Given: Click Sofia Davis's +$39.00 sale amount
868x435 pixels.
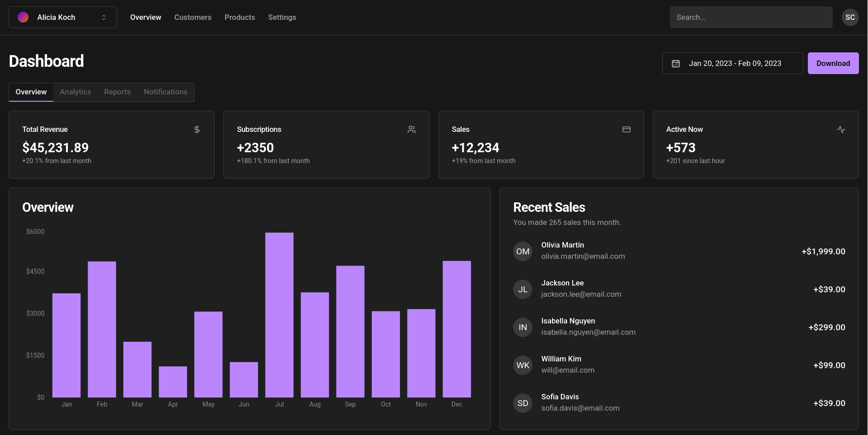Looking at the screenshot, I should click(829, 403).
